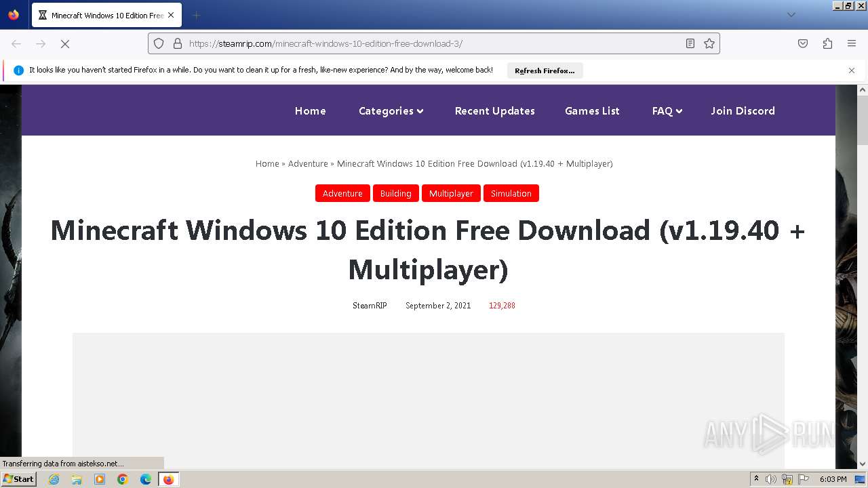The image size is (868, 488).
Task: Go back one page
Action: pyautogui.click(x=16, y=43)
